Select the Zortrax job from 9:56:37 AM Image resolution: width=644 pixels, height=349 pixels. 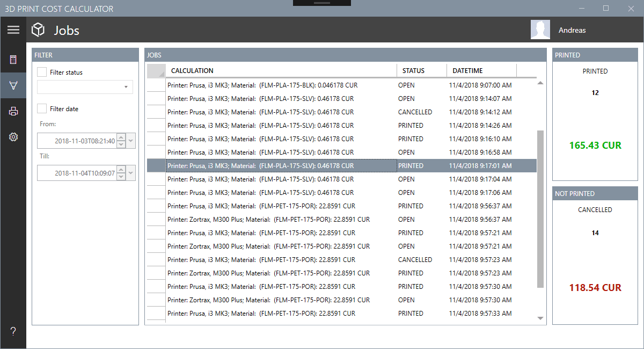[342, 220]
